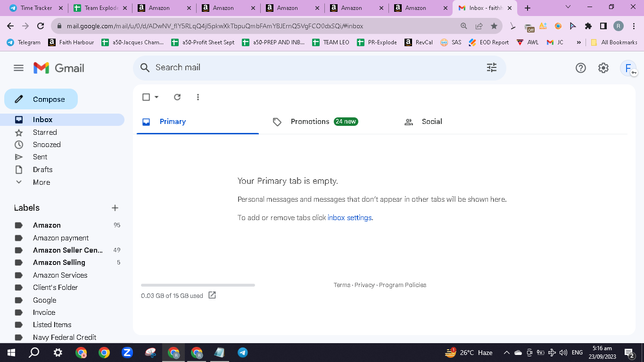Tick the select all messages checkbox
This screenshot has height=362, width=644.
(x=146, y=97)
